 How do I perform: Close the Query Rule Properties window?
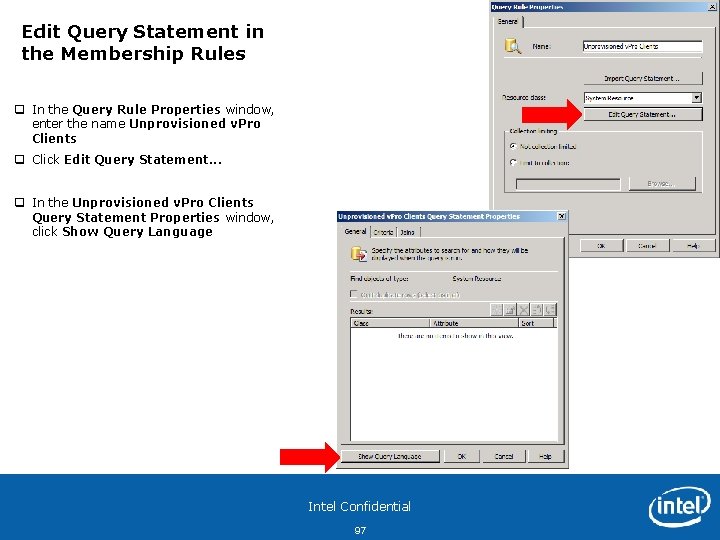(712, 7)
